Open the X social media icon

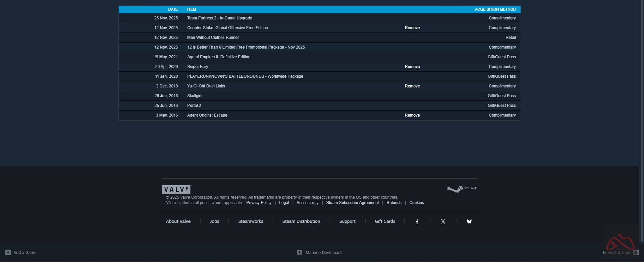pyautogui.click(x=443, y=222)
